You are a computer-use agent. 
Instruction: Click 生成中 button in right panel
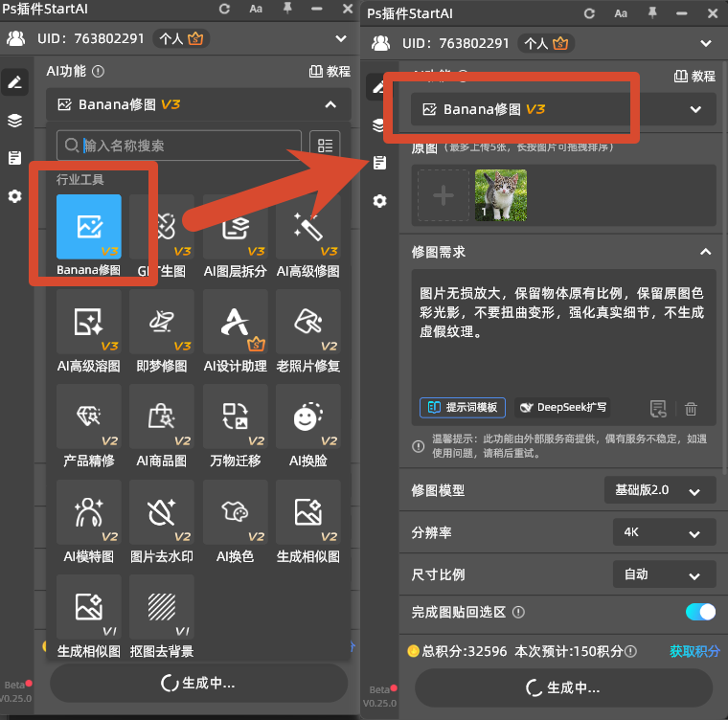pyautogui.click(x=563, y=687)
